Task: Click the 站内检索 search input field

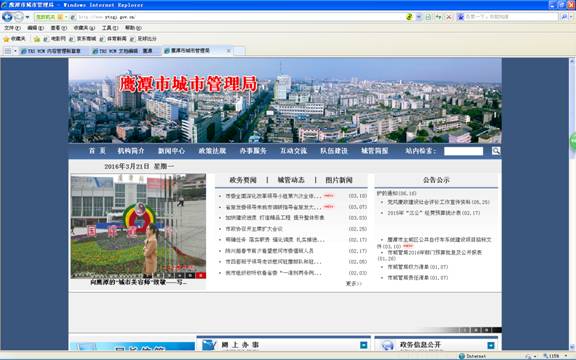Action: (464, 151)
